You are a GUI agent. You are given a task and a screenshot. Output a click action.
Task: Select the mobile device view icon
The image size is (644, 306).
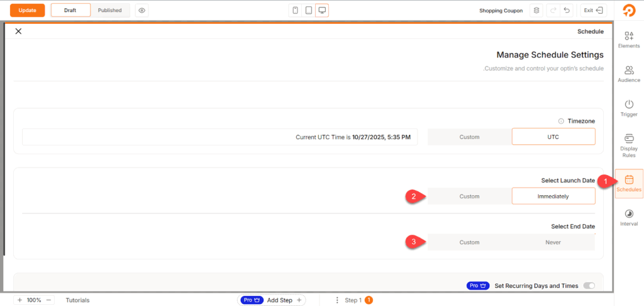tap(296, 10)
